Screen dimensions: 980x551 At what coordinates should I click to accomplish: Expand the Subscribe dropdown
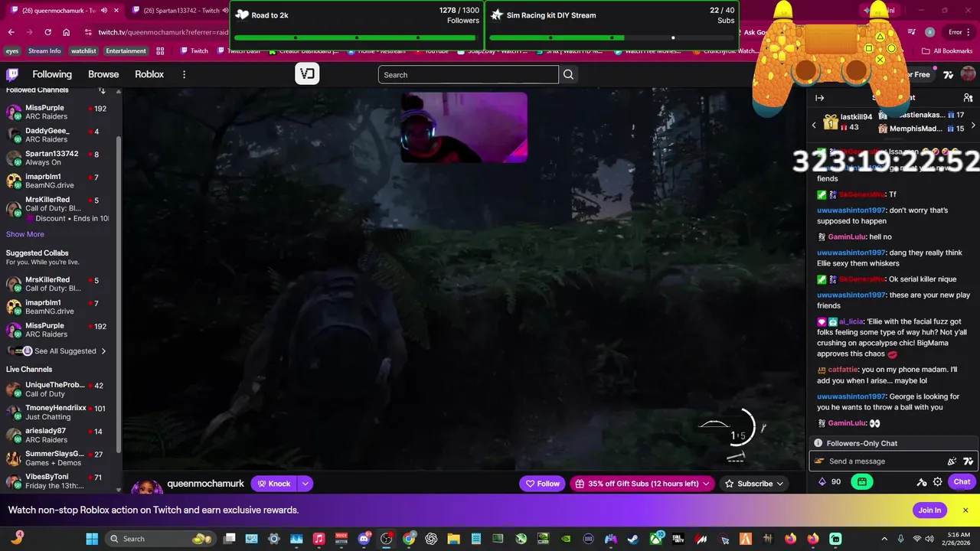coord(779,484)
